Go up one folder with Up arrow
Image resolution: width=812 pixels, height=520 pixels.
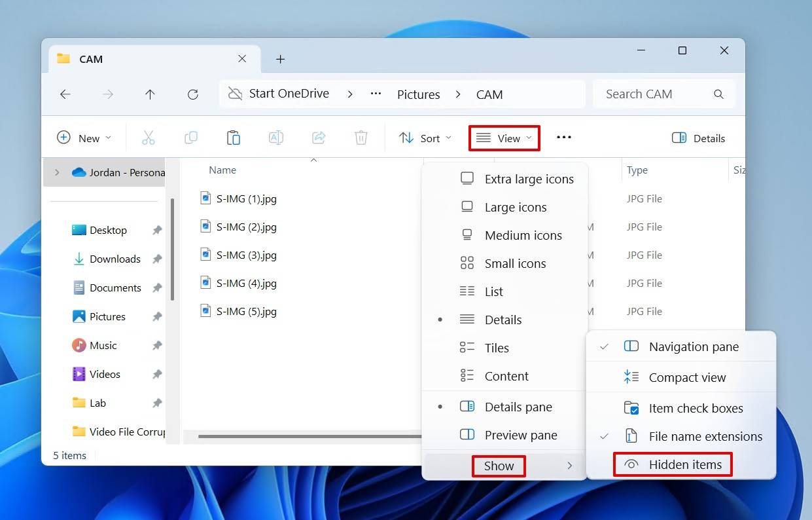coord(150,94)
